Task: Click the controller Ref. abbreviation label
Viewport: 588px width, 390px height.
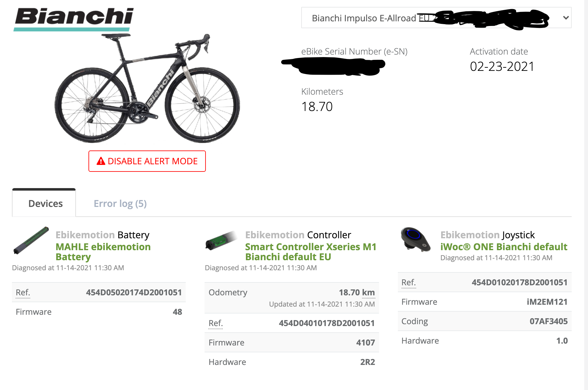Action: (216, 323)
